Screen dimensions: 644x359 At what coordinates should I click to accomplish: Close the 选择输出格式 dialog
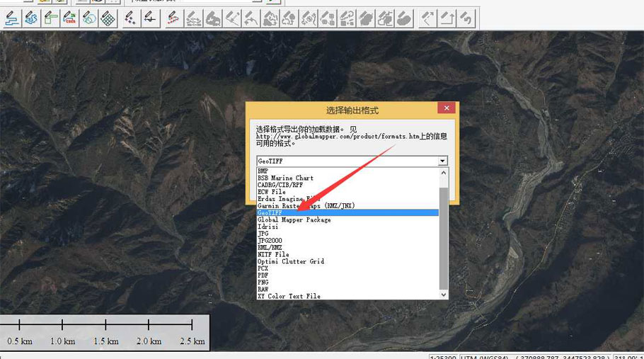click(x=447, y=108)
